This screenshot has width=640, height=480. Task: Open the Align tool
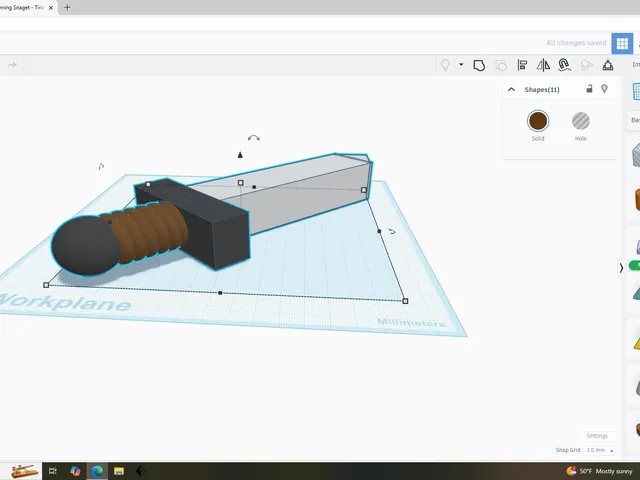522,65
